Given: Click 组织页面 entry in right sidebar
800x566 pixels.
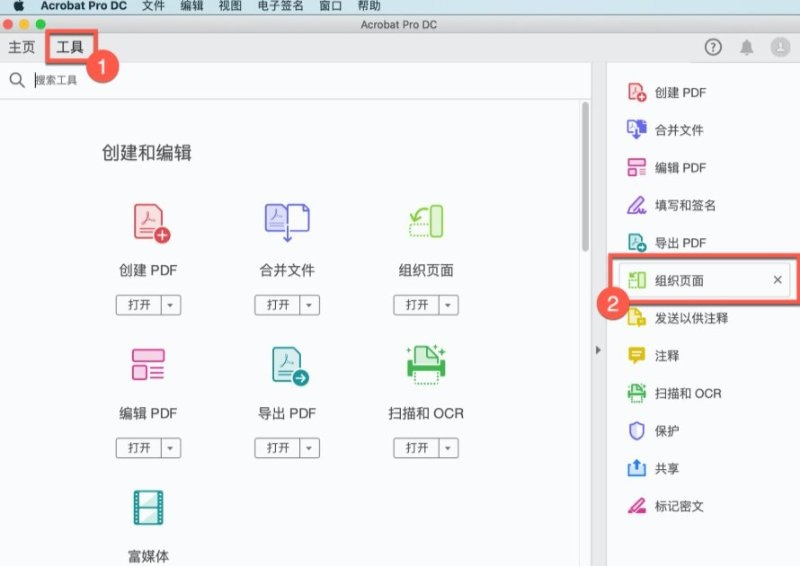Looking at the screenshot, I should click(x=704, y=280).
